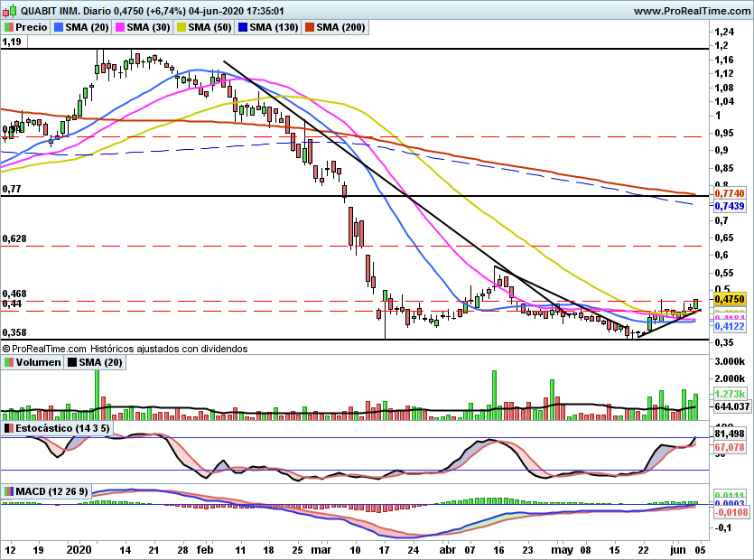Click the 2020 date axis label
Viewport: 754px width, 560px height.
pyautogui.click(x=79, y=550)
